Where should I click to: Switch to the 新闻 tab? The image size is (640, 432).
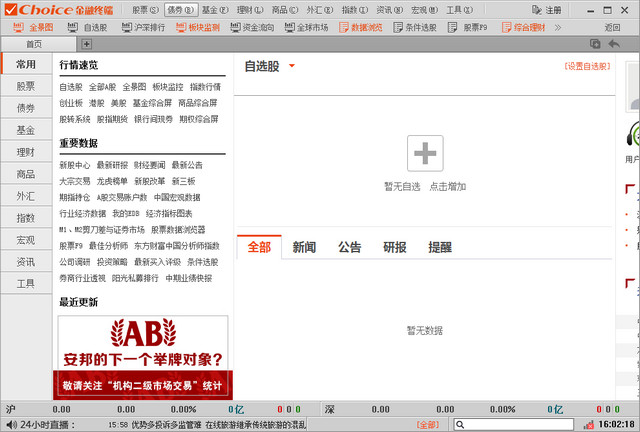(x=304, y=247)
